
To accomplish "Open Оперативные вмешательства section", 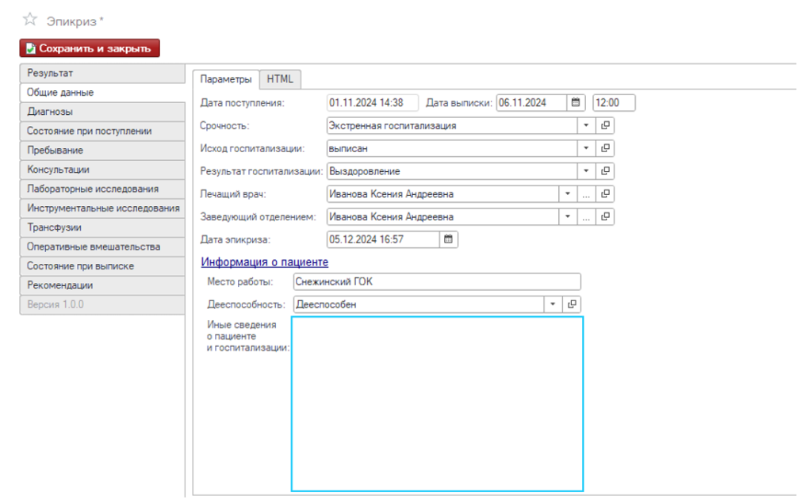I will 102,246.
